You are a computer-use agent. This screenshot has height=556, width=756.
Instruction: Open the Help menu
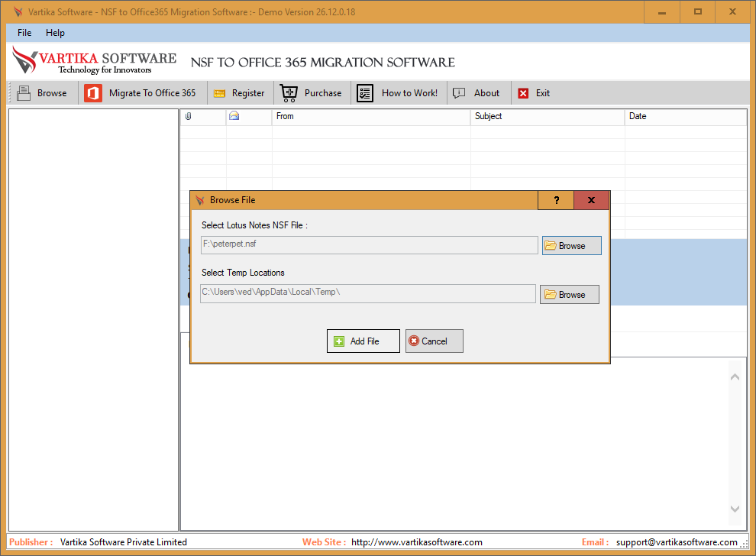pos(55,33)
